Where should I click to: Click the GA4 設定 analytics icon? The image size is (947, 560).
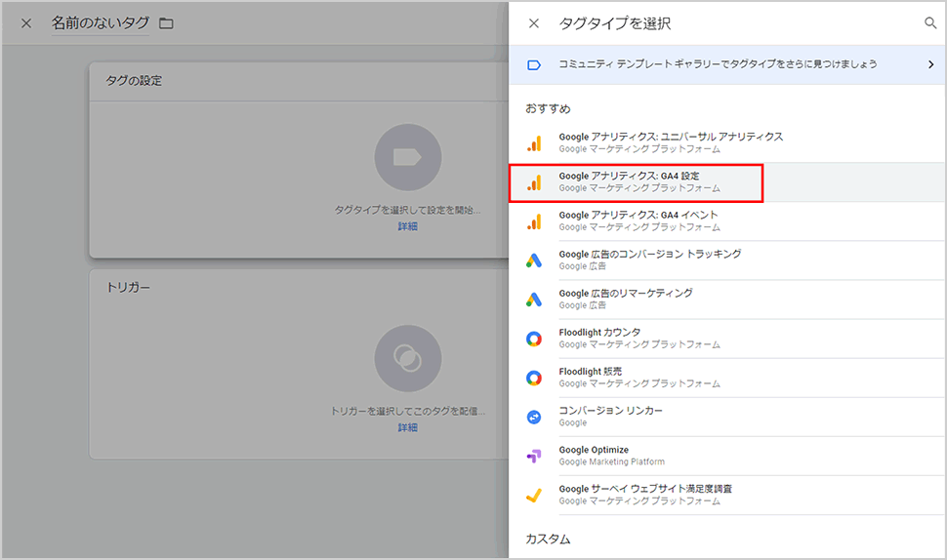(x=534, y=182)
